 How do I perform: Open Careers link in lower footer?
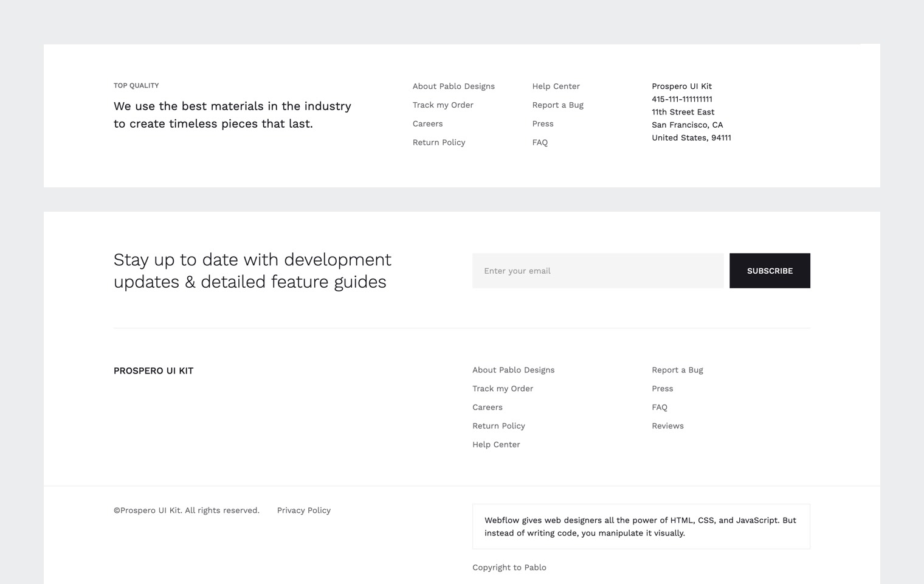click(x=487, y=408)
